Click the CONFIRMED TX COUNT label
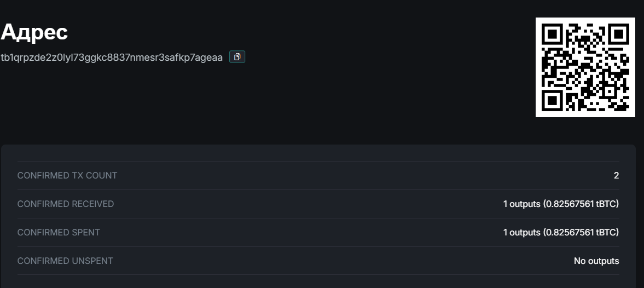The height and width of the screenshot is (288, 644). (x=67, y=175)
